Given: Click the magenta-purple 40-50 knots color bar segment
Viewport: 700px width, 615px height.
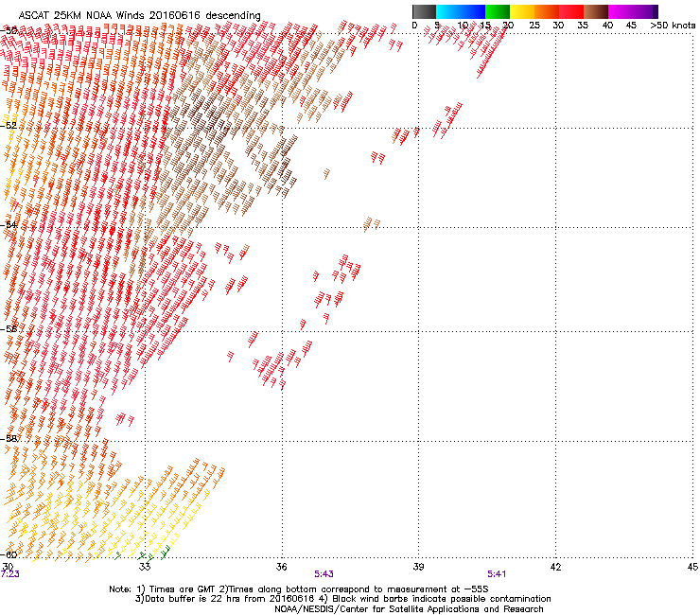Looking at the screenshot, I should coord(633,11).
